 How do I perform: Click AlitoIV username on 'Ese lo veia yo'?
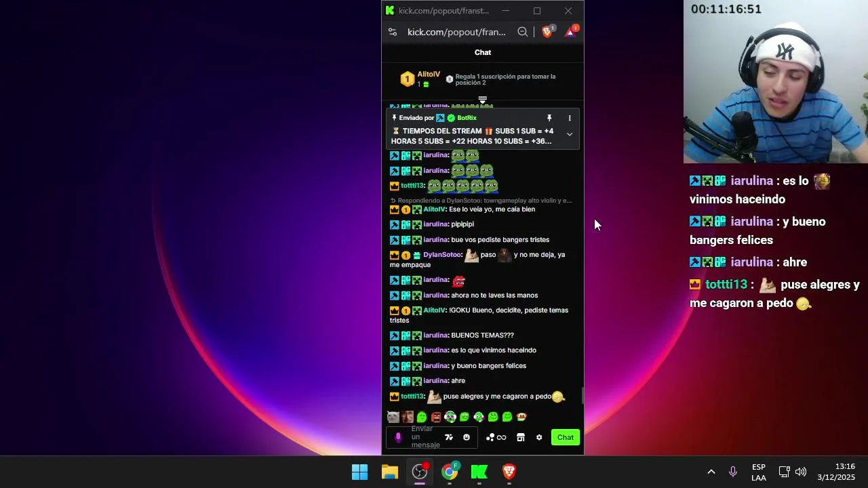[x=435, y=209]
